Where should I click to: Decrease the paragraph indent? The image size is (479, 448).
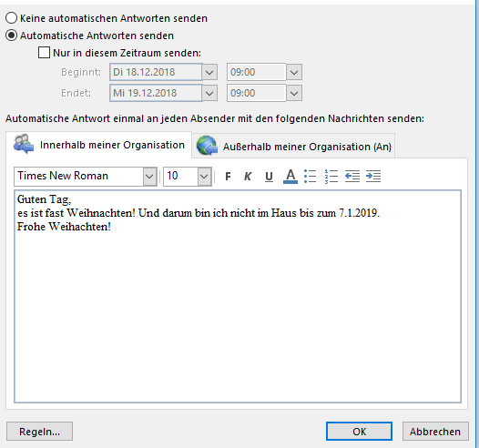tap(352, 177)
